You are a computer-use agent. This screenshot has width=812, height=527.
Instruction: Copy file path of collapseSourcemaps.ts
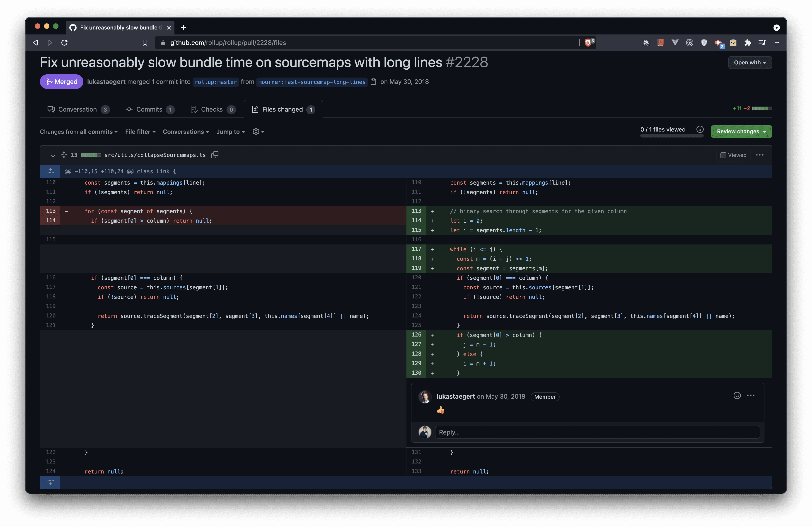coord(215,155)
